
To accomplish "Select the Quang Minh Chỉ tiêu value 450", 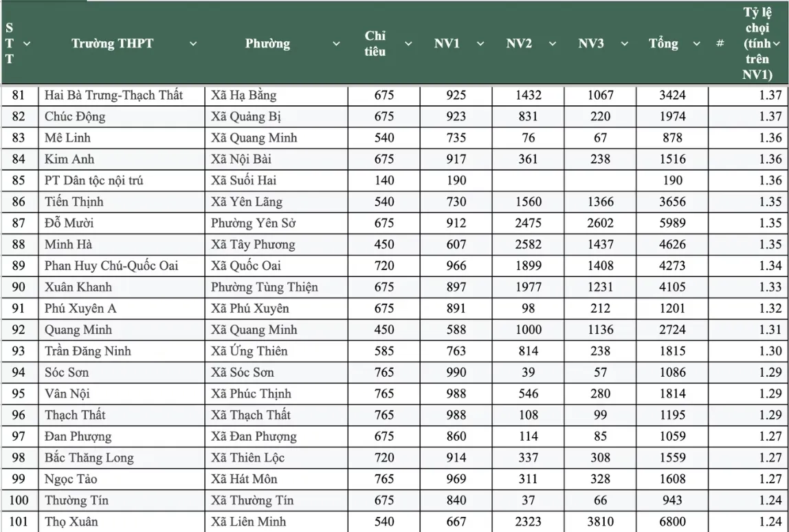I will click(x=384, y=329).
